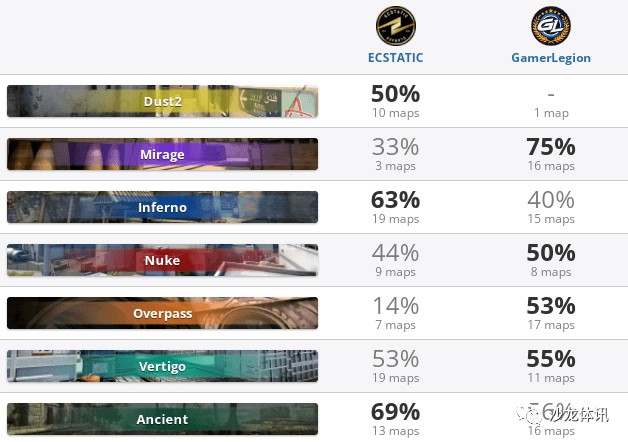Open the ECSTATIC team name link
The image size is (628, 442).
click(x=396, y=58)
